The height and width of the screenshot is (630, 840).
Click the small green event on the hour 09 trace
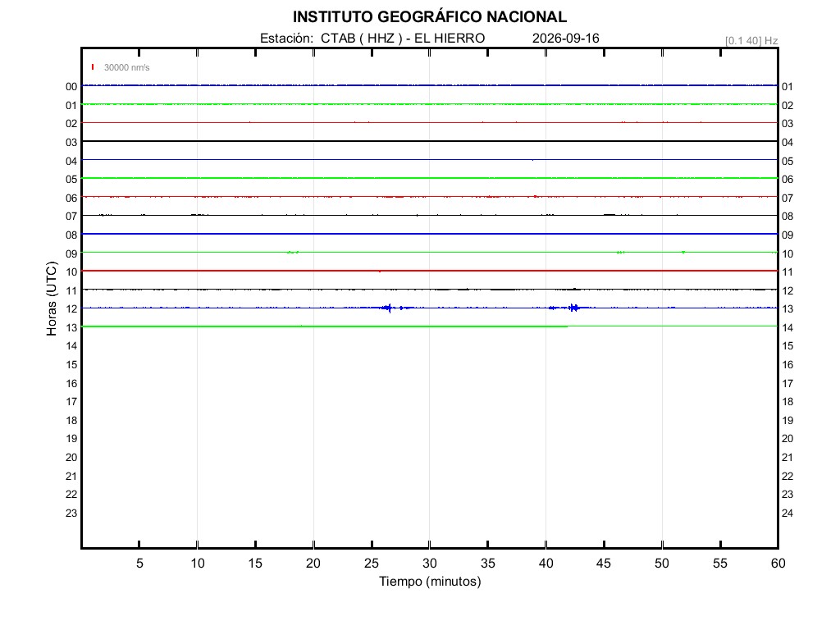pos(293,252)
